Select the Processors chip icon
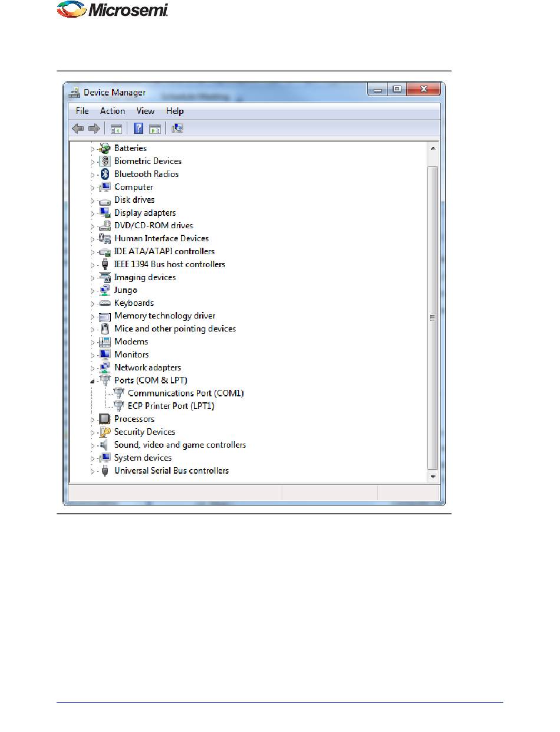Viewport: 560px width, 732px height. pos(105,419)
